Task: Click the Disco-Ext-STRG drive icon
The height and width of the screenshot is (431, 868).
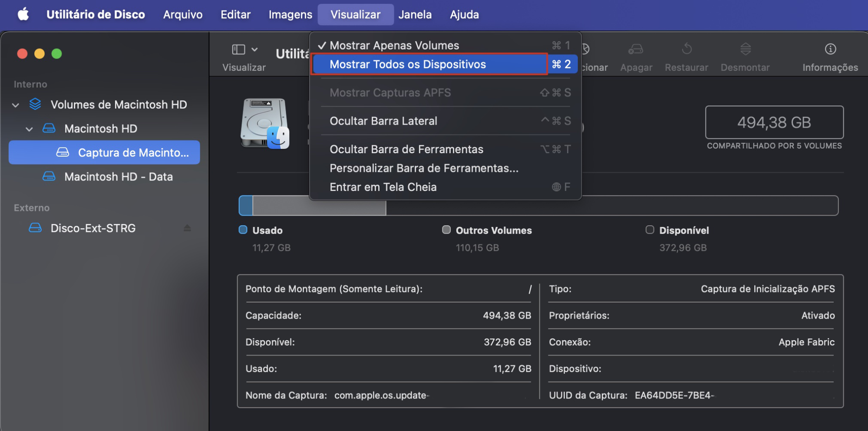Action: [35, 228]
